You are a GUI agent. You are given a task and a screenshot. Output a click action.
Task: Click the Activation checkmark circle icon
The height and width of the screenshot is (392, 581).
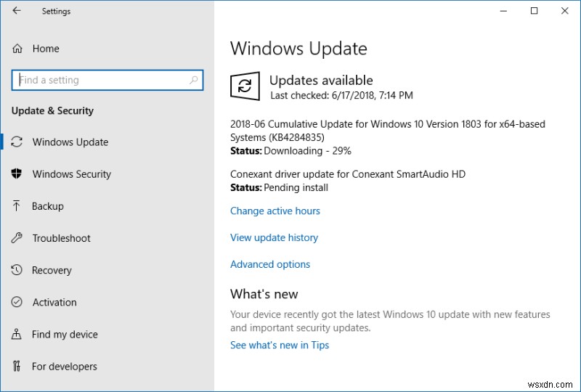coord(17,302)
